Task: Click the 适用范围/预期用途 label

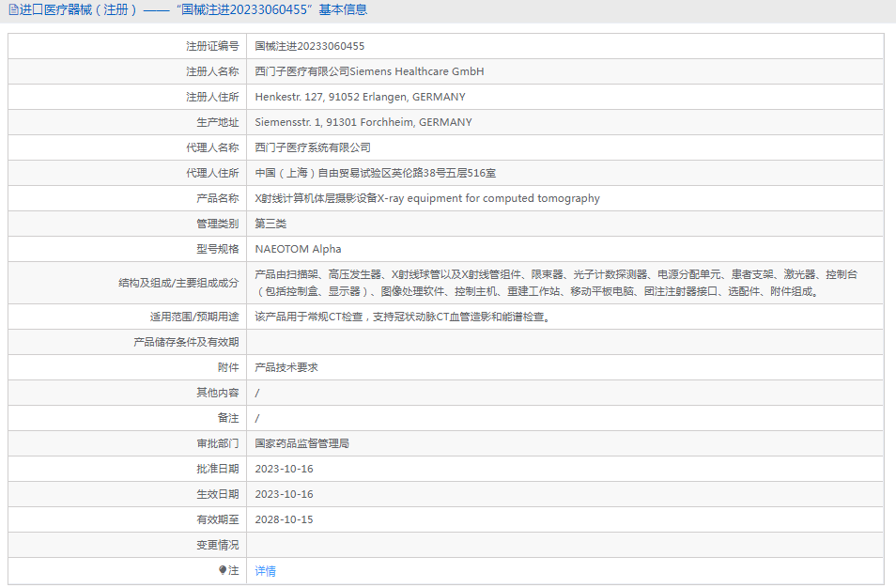Action: 194,317
